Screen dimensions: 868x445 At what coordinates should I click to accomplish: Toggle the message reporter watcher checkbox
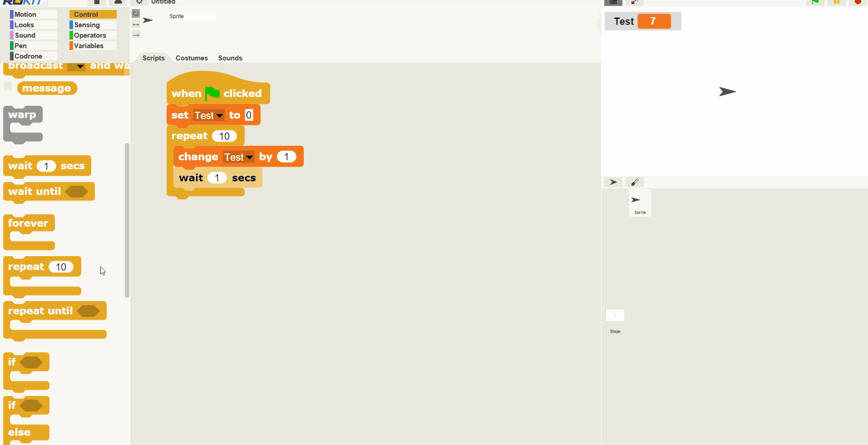tap(8, 86)
